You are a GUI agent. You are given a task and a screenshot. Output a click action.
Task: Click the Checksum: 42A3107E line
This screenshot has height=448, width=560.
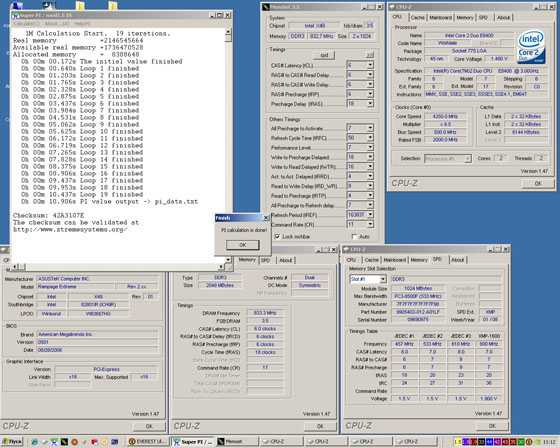coord(49,215)
